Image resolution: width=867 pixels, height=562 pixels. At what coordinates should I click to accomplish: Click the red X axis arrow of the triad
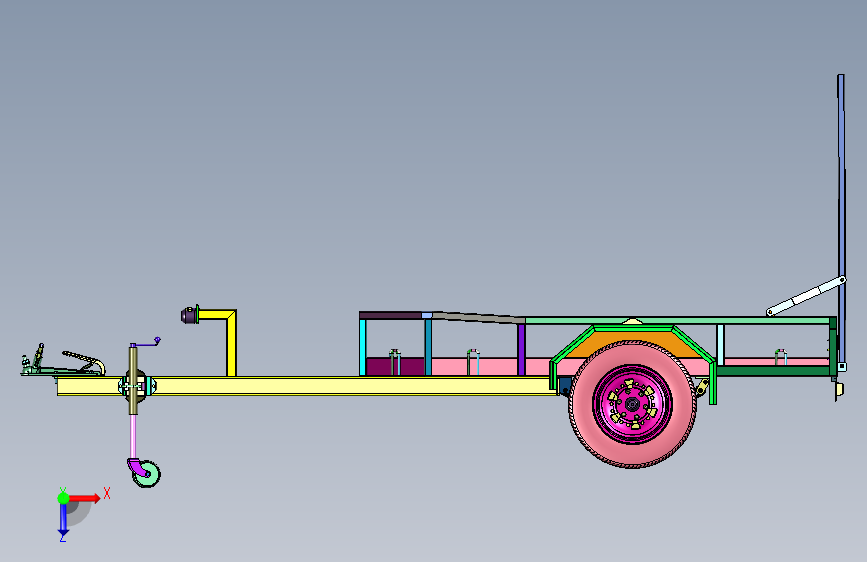(84, 498)
